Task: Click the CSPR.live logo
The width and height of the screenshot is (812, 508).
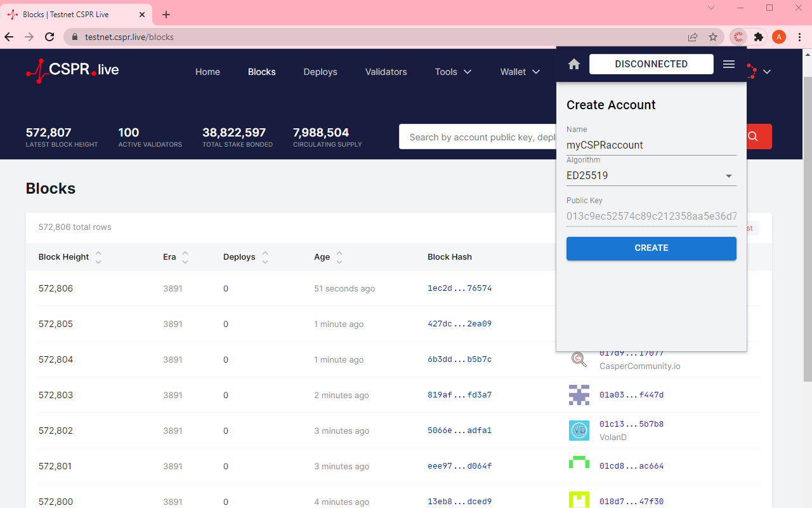Action: point(72,70)
